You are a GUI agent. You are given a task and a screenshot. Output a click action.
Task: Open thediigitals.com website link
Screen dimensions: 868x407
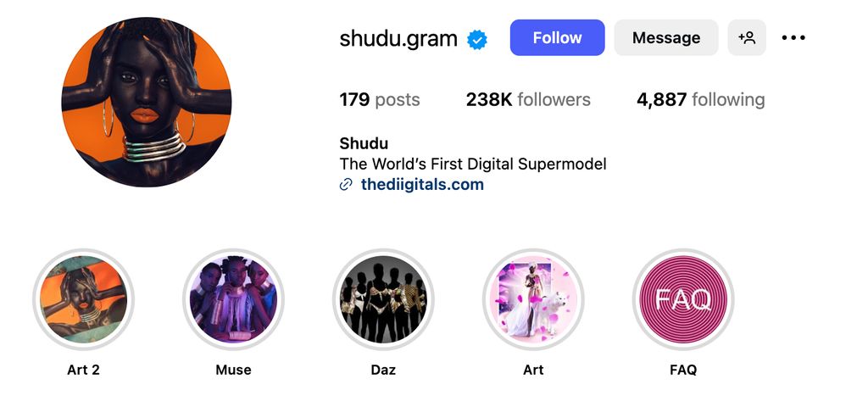[422, 185]
